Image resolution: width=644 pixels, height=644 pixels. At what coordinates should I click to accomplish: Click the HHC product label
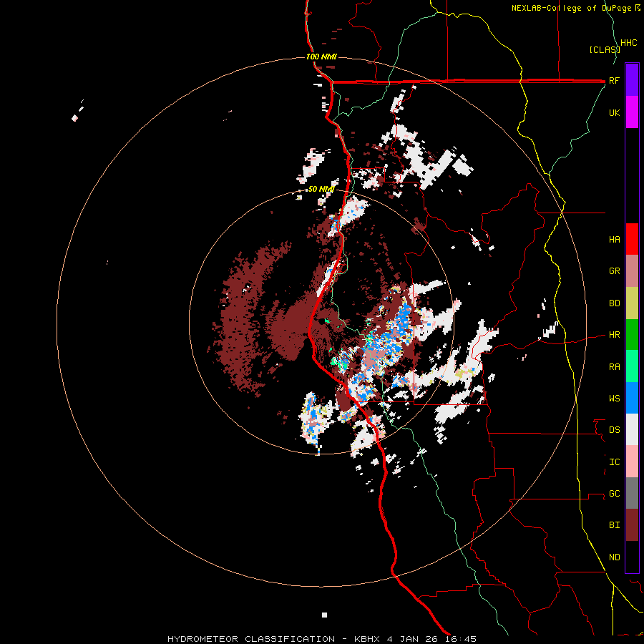(628, 43)
